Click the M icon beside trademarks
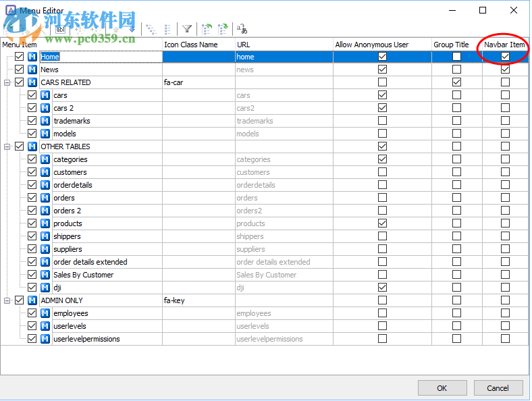 [45, 121]
